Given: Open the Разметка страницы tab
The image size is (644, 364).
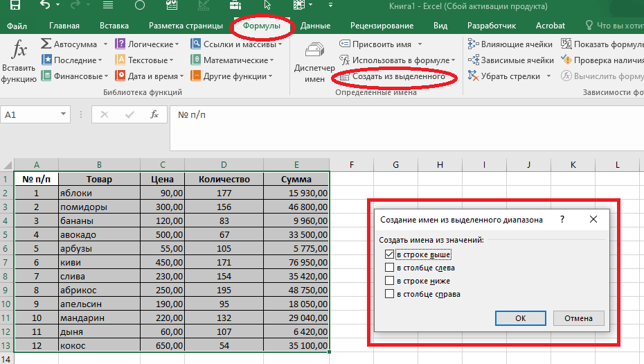Looking at the screenshot, I should [x=186, y=26].
